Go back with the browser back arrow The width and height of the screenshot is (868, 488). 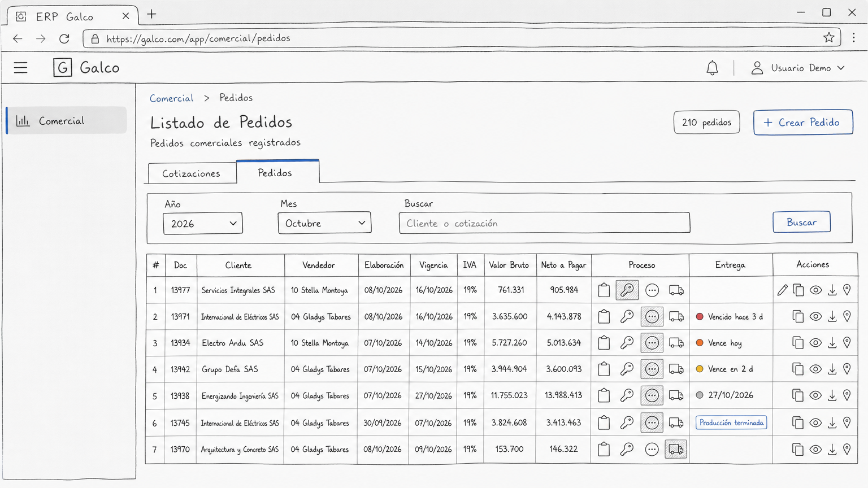click(x=18, y=38)
